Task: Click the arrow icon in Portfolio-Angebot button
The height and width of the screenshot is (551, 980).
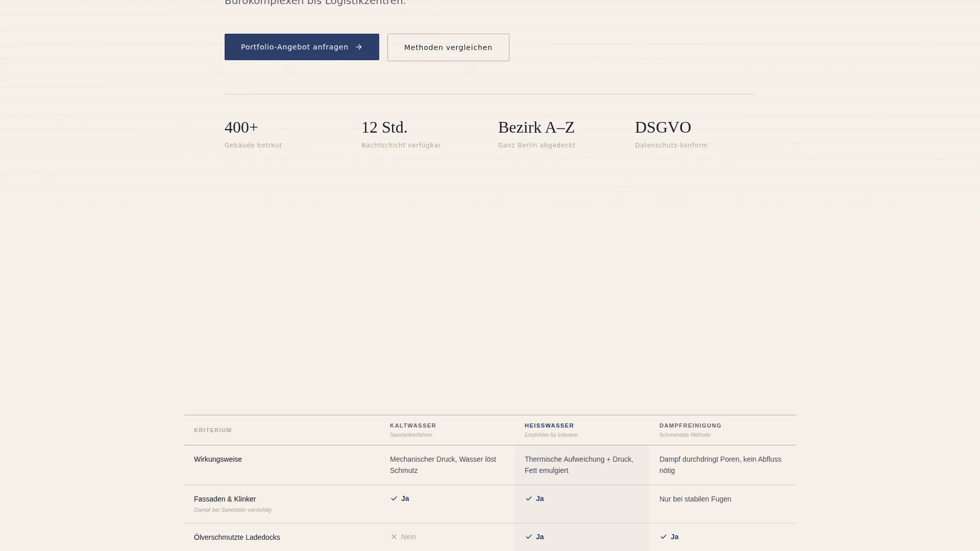Action: [x=359, y=47]
